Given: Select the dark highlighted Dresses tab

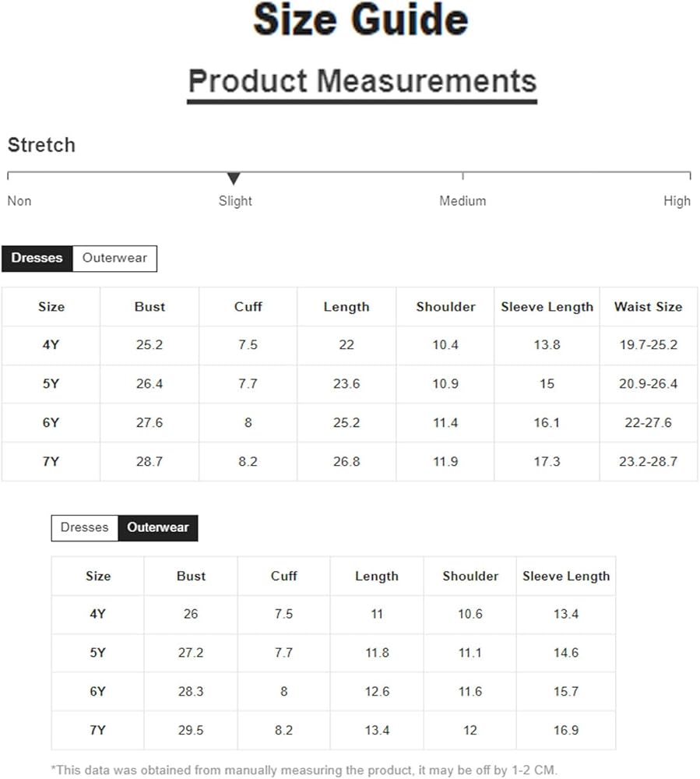Looking at the screenshot, I should (x=37, y=259).
